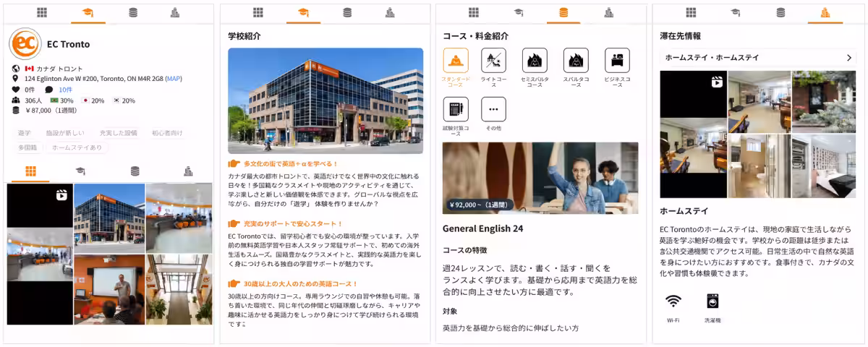
Task: Click the coins tab in the 学校紹介 panel
Action: coord(347,12)
